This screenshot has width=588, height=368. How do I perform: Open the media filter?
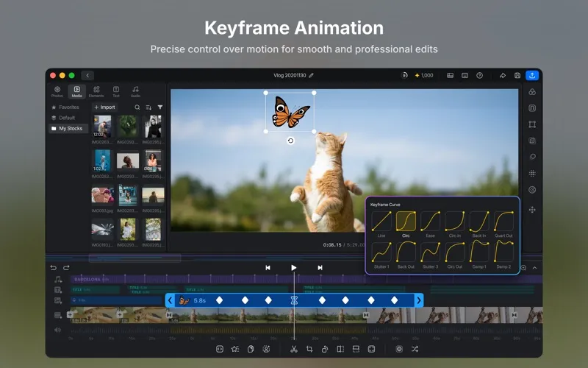[x=160, y=107]
